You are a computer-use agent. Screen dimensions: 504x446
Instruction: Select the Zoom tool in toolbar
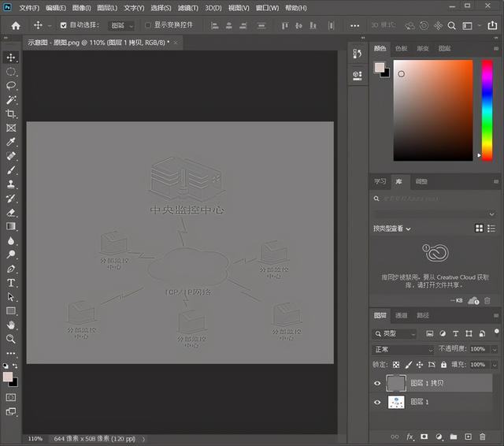click(11, 339)
